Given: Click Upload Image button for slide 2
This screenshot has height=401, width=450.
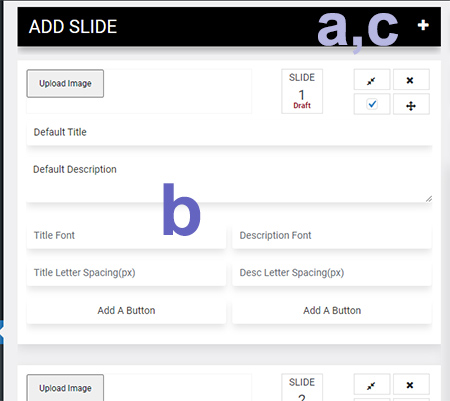Looking at the screenshot, I should pos(65,388).
